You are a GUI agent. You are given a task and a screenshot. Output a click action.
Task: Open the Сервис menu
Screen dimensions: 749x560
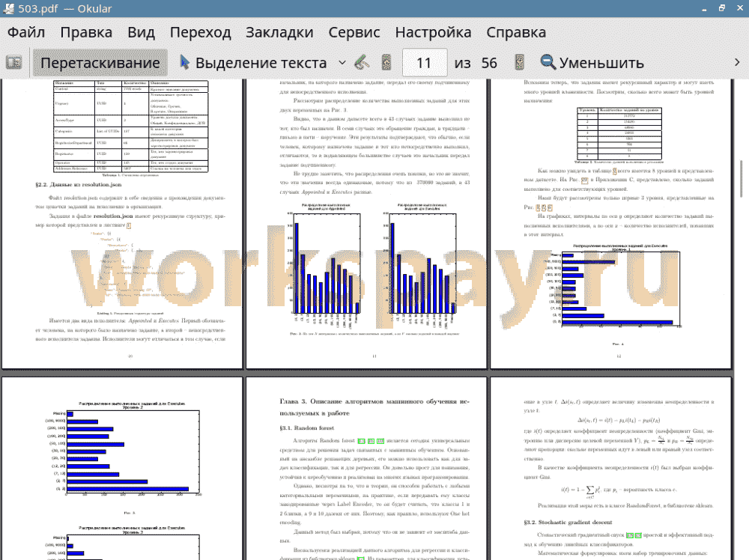354,32
